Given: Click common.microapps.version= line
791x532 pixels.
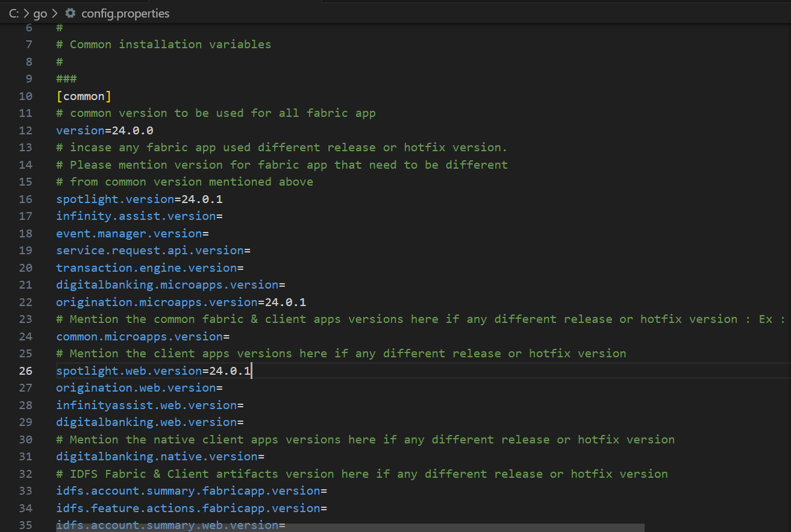Looking at the screenshot, I should 143,336.
